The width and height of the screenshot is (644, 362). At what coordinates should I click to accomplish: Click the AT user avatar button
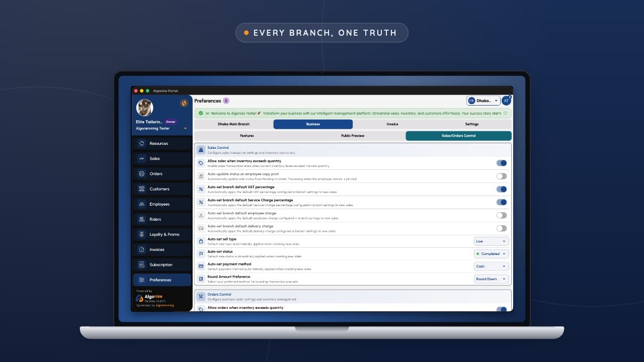point(506,101)
